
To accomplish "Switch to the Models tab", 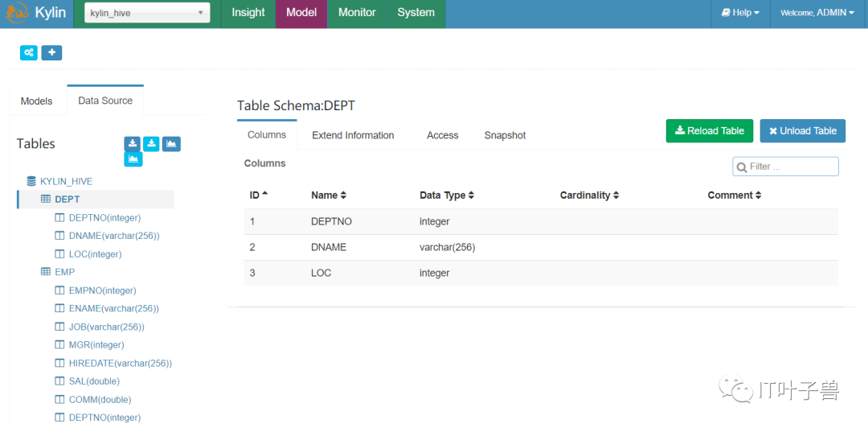I will pyautogui.click(x=36, y=101).
